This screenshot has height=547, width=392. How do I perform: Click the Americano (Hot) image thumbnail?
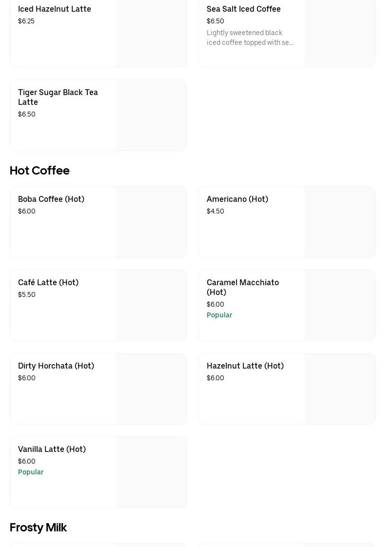point(339,222)
